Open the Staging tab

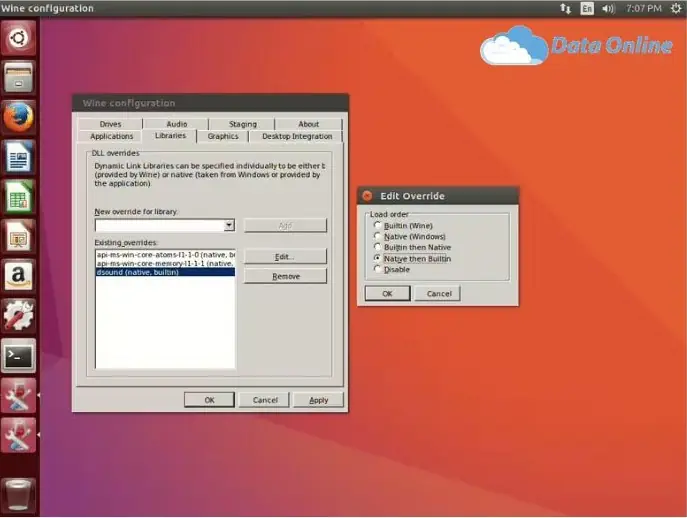coord(243,124)
